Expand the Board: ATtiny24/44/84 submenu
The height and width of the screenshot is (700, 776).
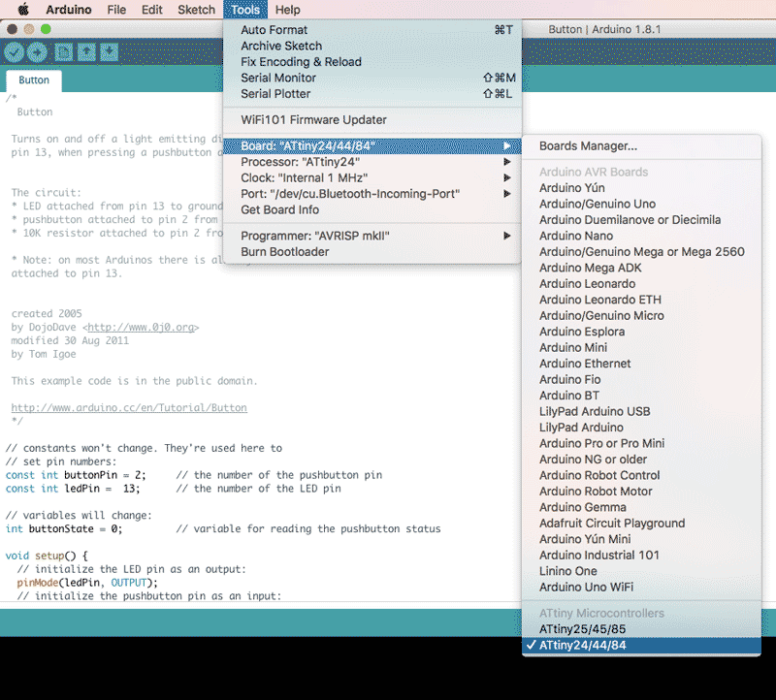tap(372, 146)
